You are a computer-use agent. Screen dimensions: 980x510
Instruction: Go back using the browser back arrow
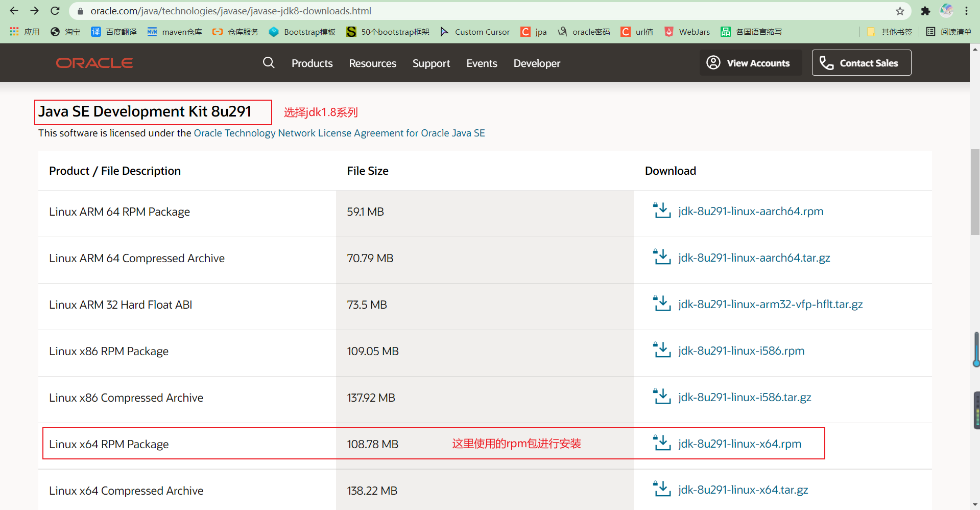[14, 11]
